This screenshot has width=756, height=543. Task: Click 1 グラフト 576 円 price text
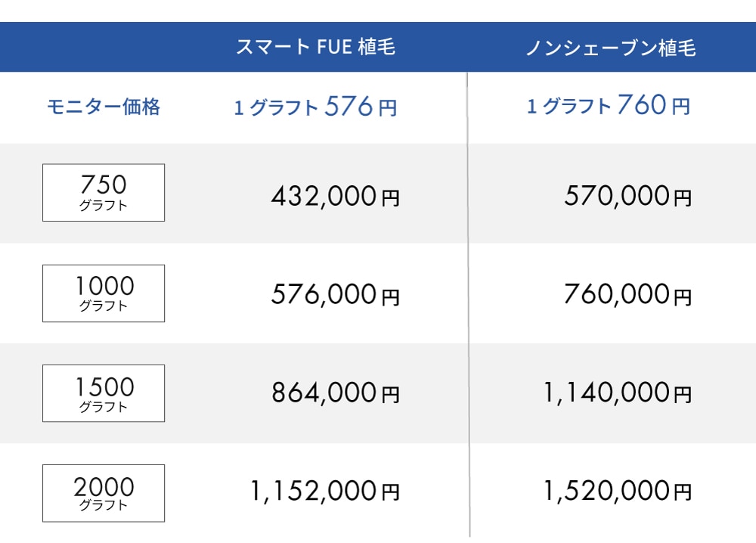(316, 107)
